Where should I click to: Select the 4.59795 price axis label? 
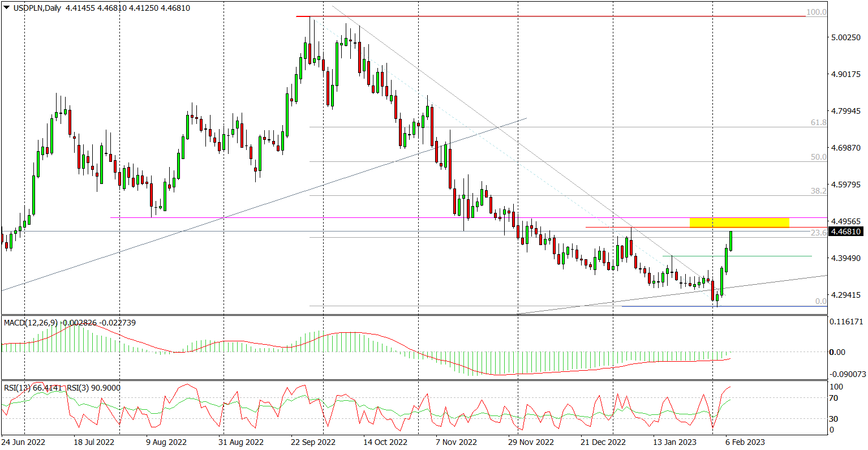pyautogui.click(x=846, y=185)
